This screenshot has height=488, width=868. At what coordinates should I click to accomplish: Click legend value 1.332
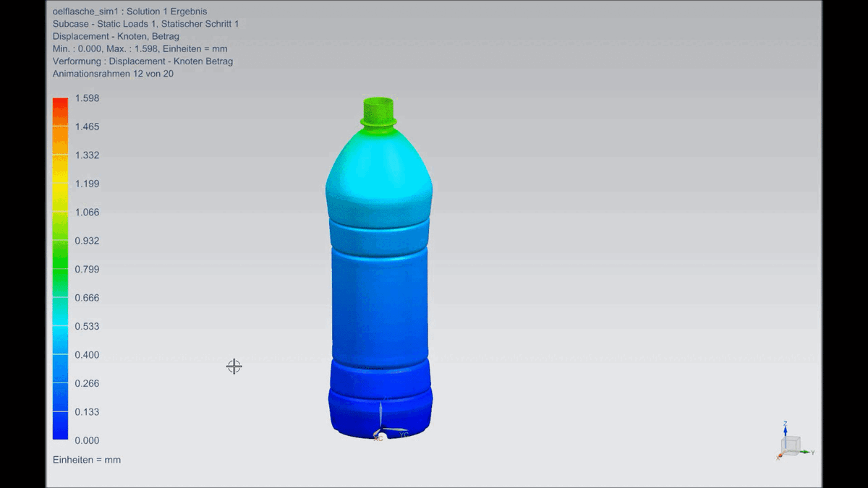[x=88, y=155]
